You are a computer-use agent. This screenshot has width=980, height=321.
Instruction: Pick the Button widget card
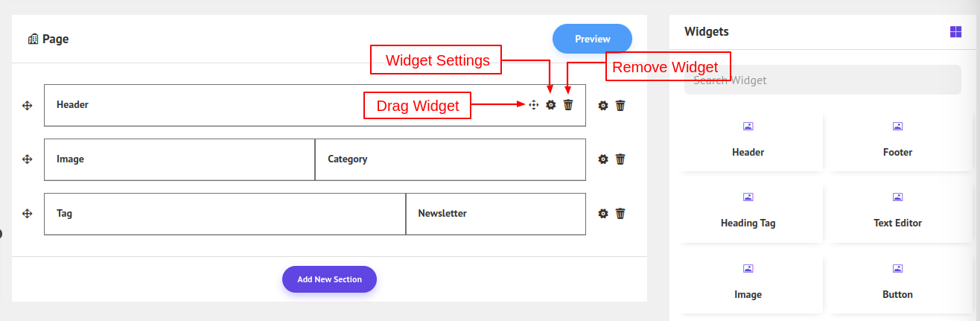[x=897, y=284]
